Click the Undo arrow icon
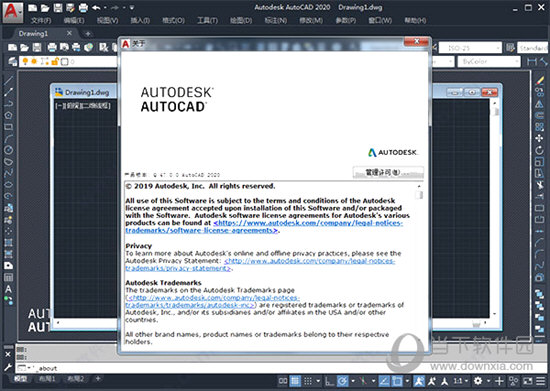The image size is (550, 391). coord(96,7)
